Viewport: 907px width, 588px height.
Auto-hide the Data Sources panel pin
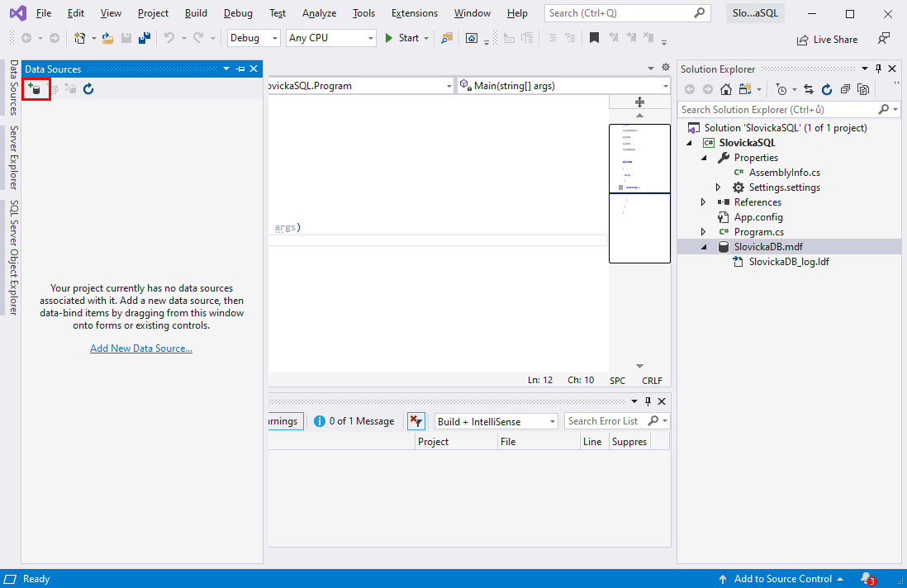pos(240,69)
